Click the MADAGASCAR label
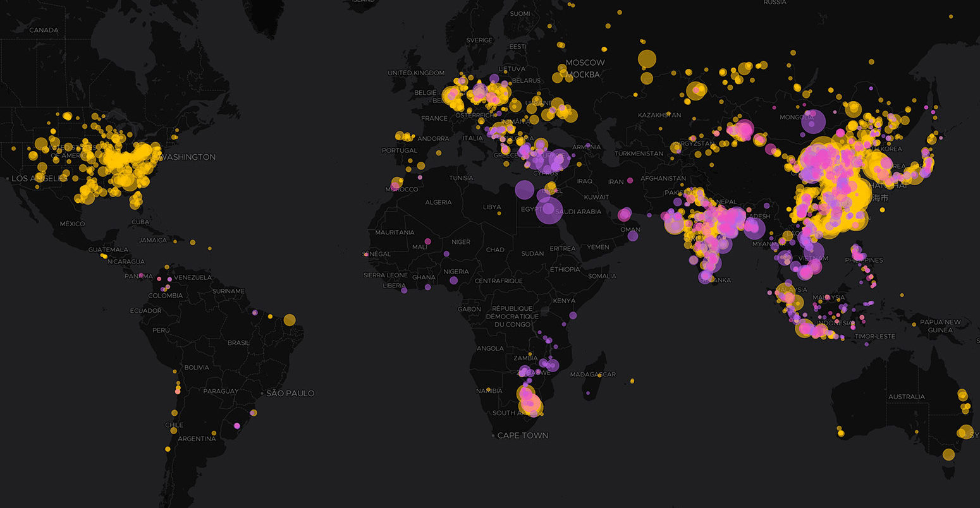980x508 pixels. pos(592,374)
